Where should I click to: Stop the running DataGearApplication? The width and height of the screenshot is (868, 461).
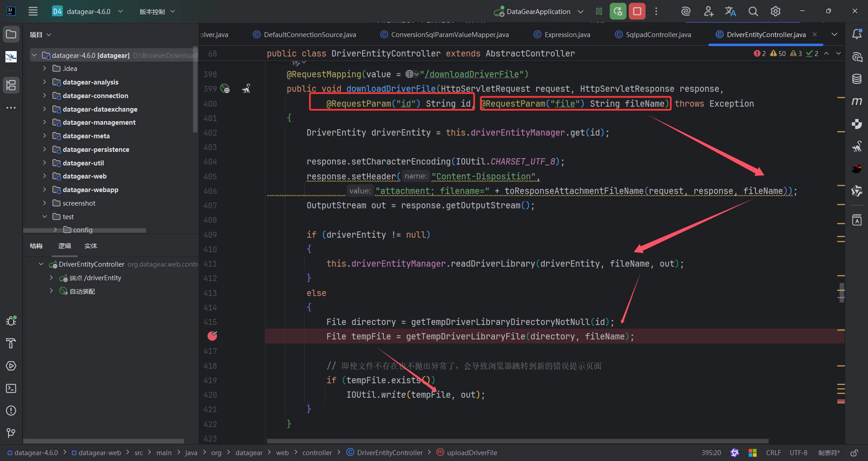[637, 11]
